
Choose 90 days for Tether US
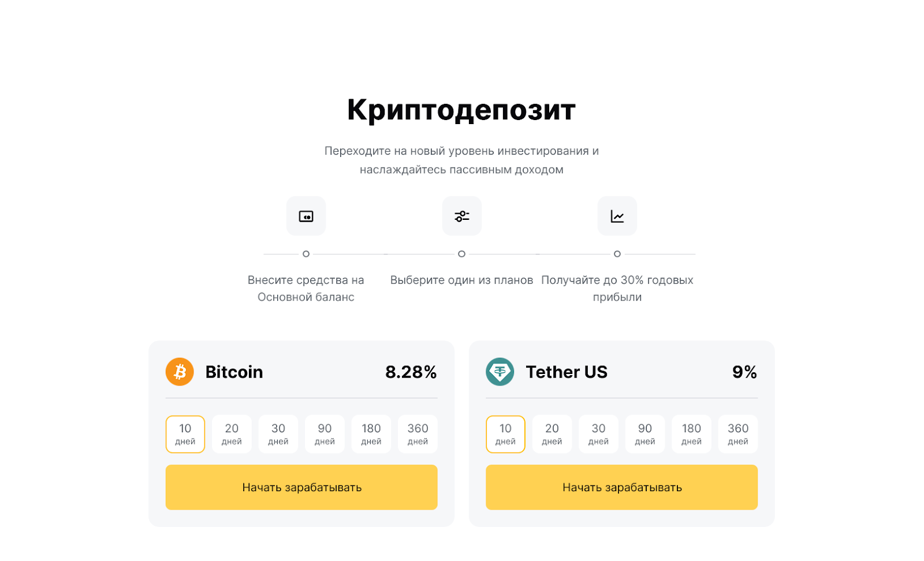point(645,434)
